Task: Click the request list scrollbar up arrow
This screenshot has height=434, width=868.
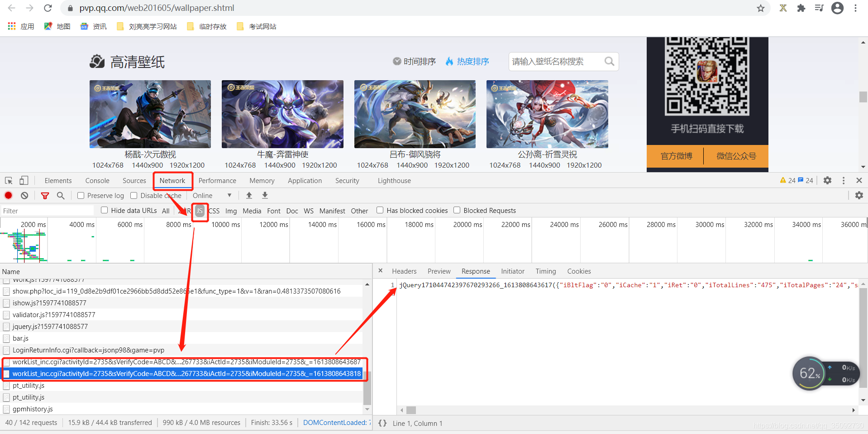Action: coord(367,284)
